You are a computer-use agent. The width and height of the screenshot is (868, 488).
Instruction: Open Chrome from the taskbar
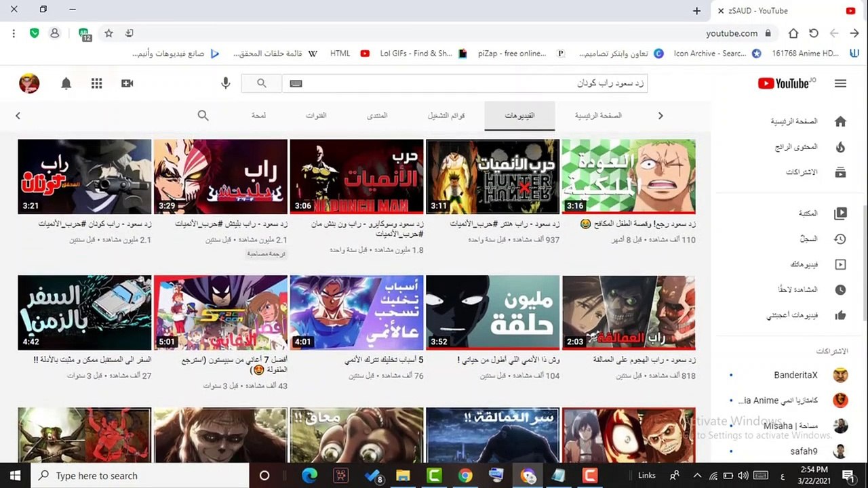(x=465, y=476)
